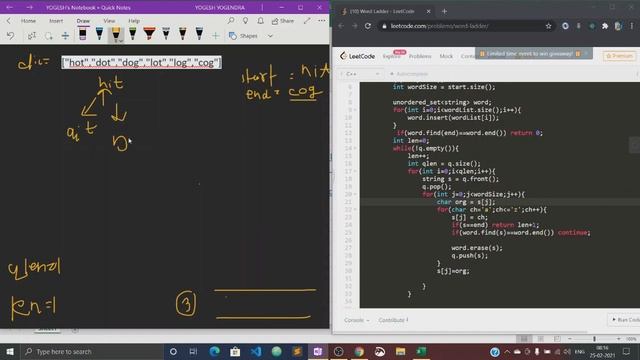Switch to the Draw tab in OneNote
The width and height of the screenshot is (640, 360).
tap(83, 20)
